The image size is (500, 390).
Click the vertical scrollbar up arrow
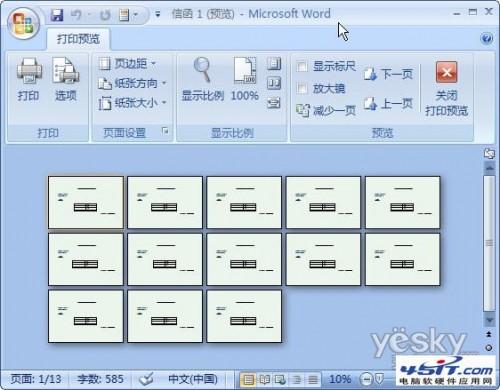[x=489, y=168]
